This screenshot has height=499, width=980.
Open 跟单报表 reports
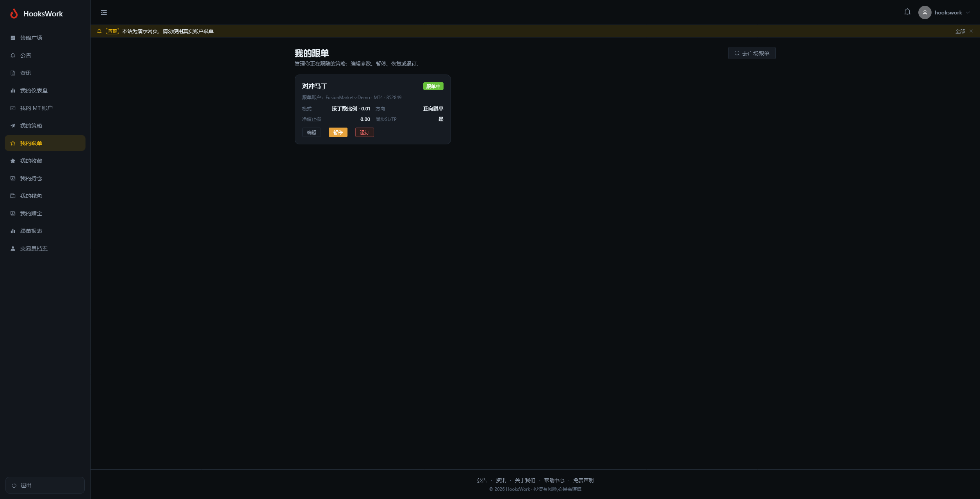(45, 231)
